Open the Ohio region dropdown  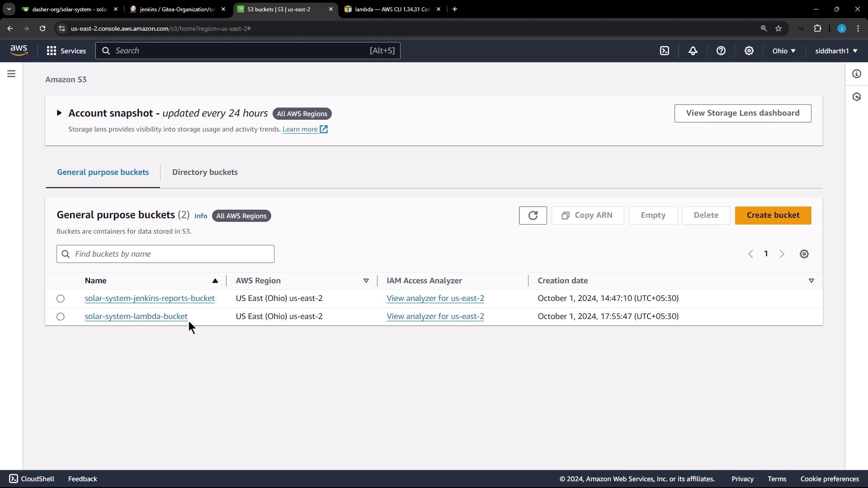[783, 51]
